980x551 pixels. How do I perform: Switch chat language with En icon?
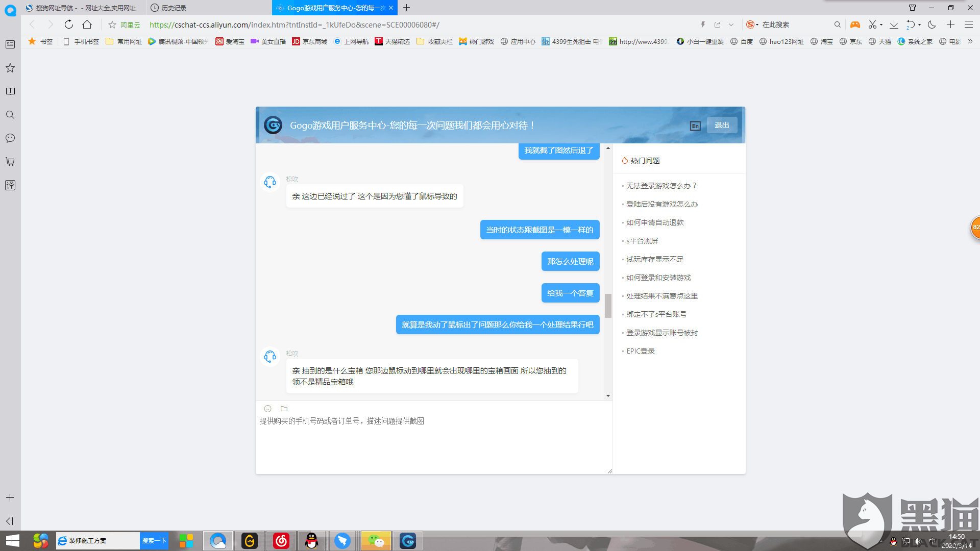(695, 126)
